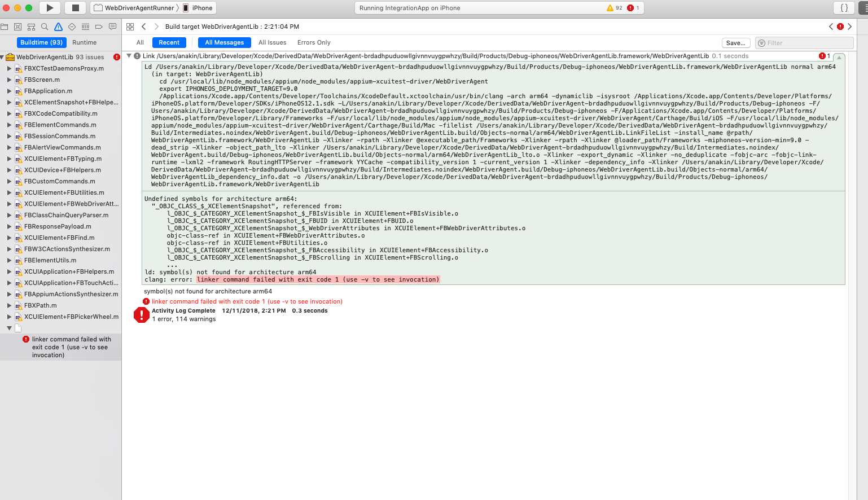Go forward with the editor forward arrow
This screenshot has height=500, width=868.
[156, 27]
